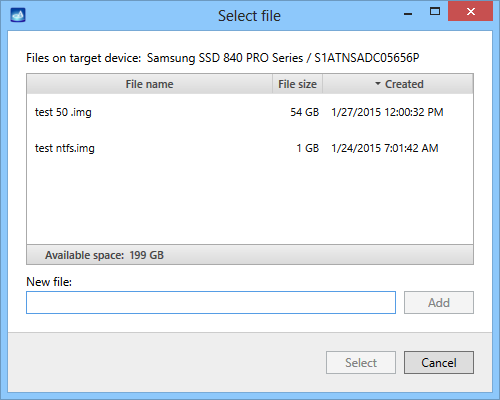Sort files by File size column
Image resolution: width=500 pixels, height=400 pixels.
(297, 84)
